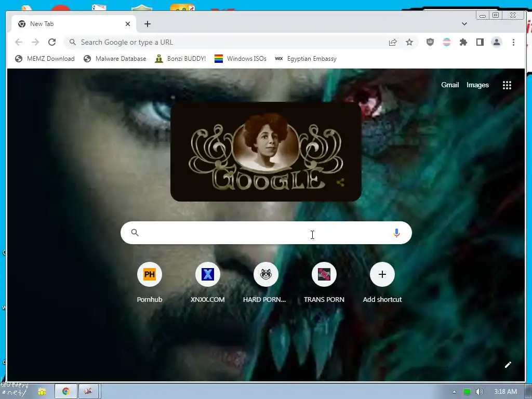Open a new tab with plus button
This screenshot has height=399, width=532.
point(147,24)
